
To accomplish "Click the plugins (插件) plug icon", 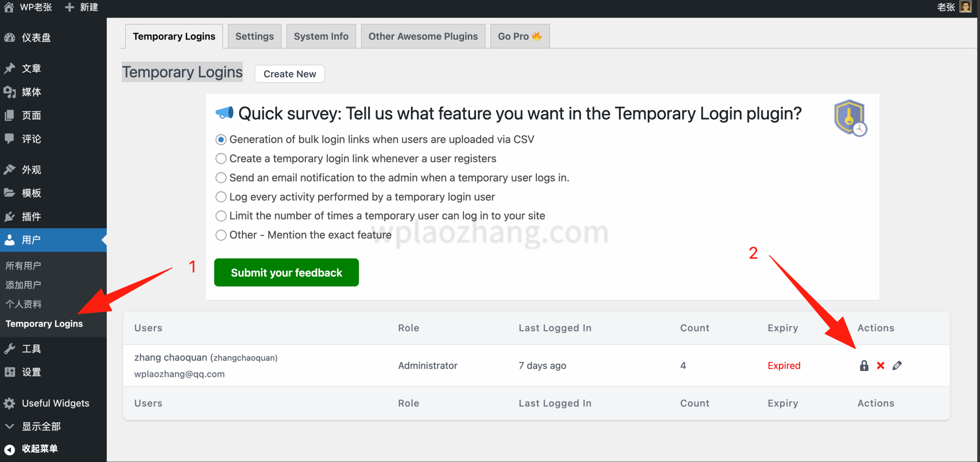I will coord(10,217).
